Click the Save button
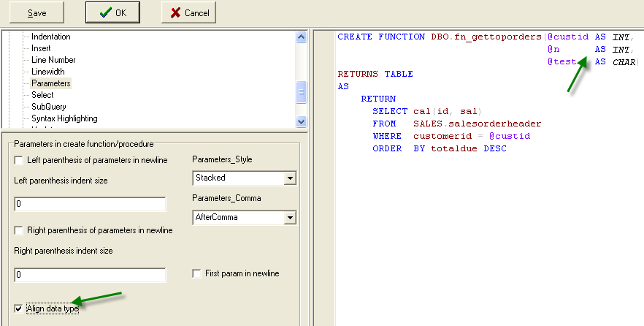This screenshot has height=326, width=644. coord(37,12)
